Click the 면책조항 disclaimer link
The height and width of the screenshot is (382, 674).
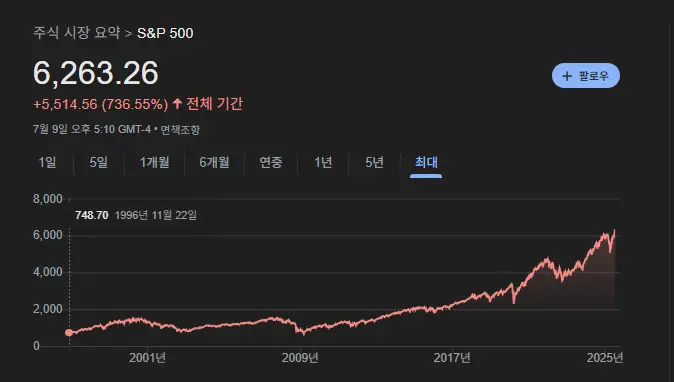point(180,129)
